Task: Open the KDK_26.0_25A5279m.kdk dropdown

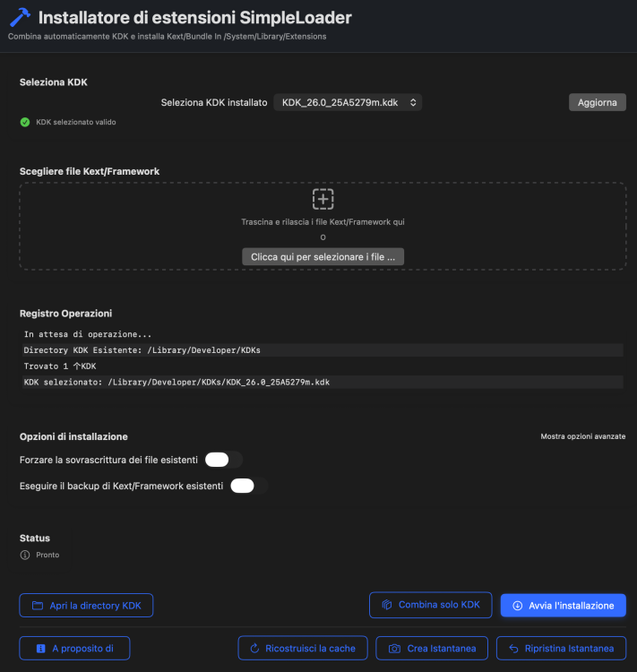Action: [x=348, y=102]
